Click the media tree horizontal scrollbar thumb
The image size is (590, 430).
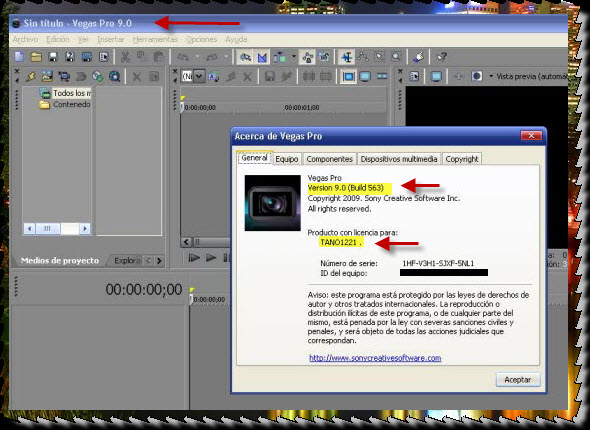(x=47, y=228)
